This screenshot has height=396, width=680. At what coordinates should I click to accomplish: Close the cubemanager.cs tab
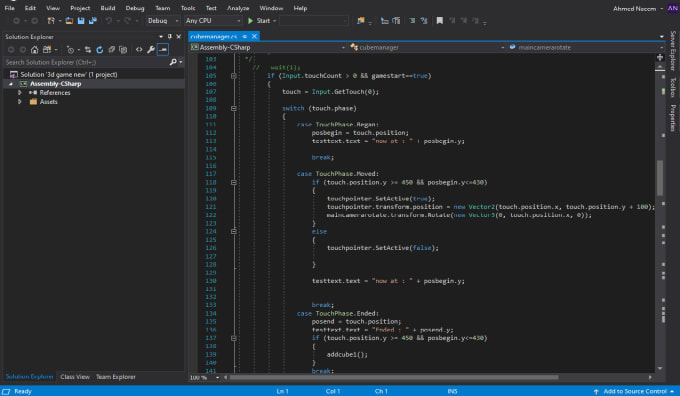click(255, 36)
